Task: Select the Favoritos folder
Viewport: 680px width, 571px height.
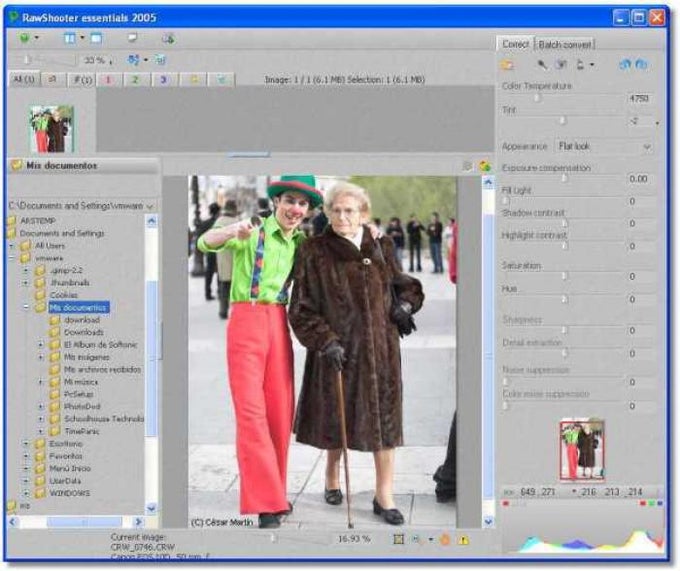Action: click(x=65, y=456)
